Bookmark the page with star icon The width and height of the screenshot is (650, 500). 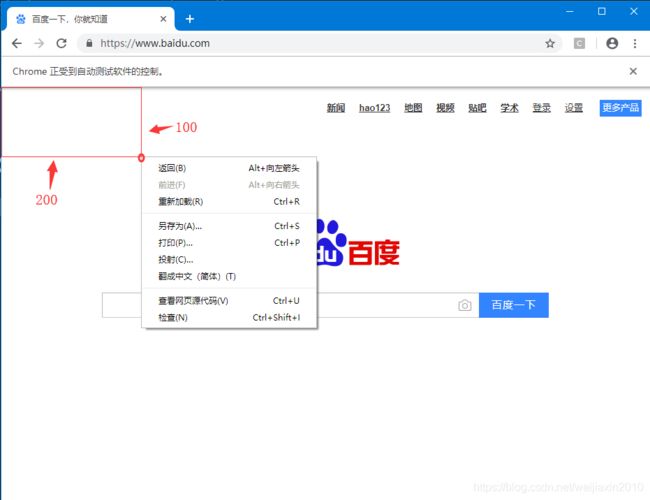(550, 43)
